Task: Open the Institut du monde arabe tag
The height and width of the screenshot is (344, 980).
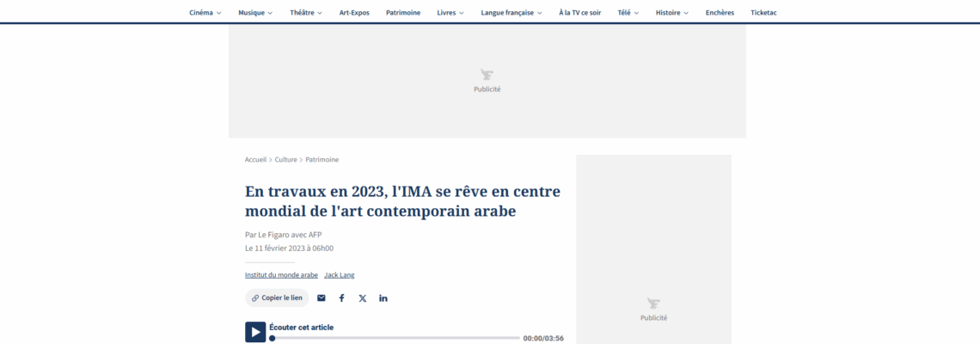Action: coord(281,275)
